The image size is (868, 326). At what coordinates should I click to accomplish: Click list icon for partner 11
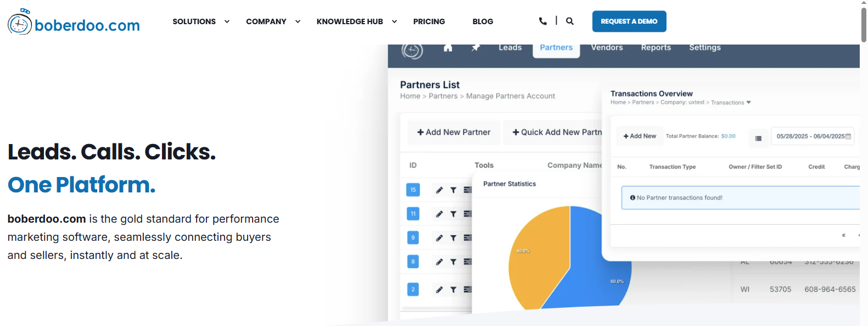pos(467,214)
